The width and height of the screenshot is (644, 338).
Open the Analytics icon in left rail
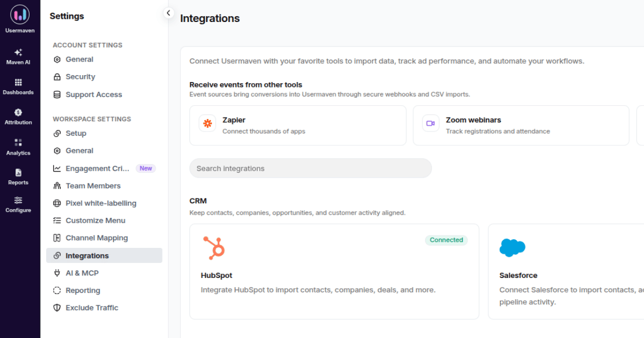pyautogui.click(x=18, y=143)
